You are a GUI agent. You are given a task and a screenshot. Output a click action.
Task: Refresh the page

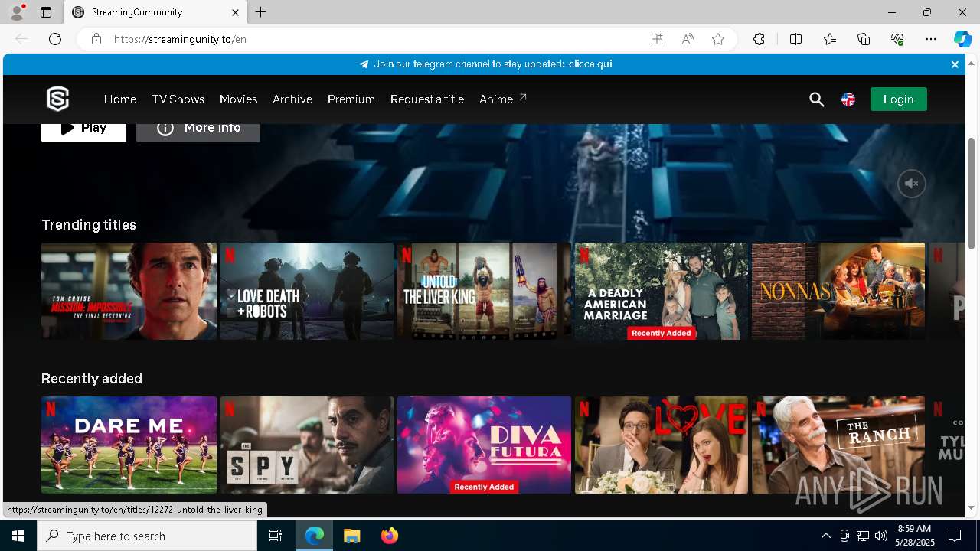55,39
